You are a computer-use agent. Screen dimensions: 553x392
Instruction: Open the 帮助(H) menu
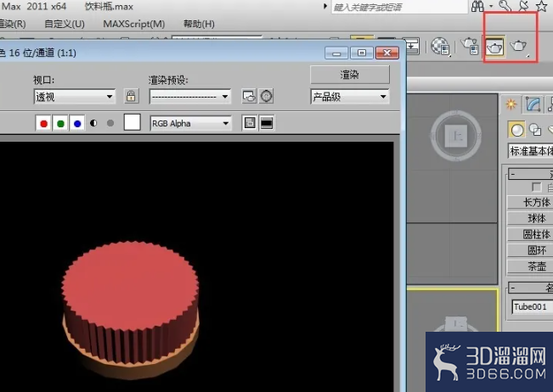click(199, 24)
